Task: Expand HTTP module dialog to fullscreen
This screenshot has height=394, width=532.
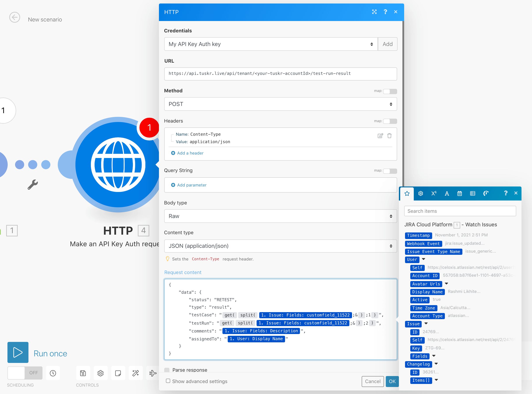Action: 374,12
